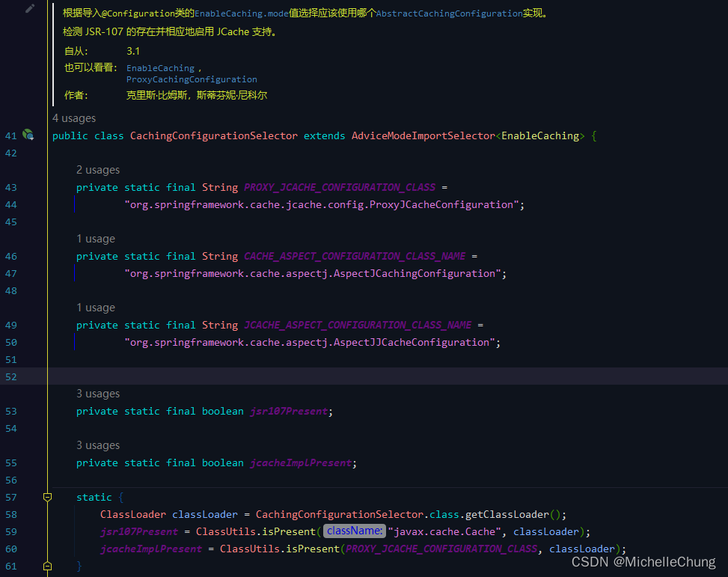Screen dimensions: 728x577
Task: Click the pencil edit-documentation icon
Action: [x=29, y=8]
